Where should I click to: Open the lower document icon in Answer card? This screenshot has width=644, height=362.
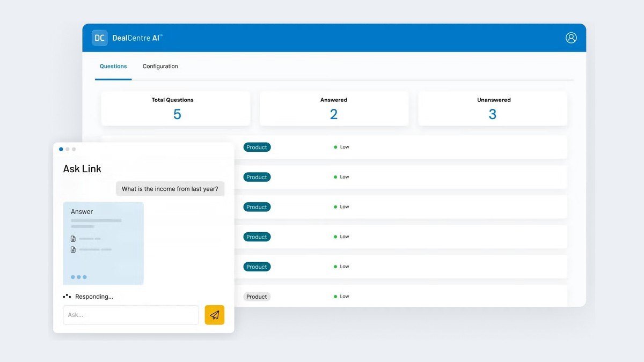pyautogui.click(x=73, y=249)
